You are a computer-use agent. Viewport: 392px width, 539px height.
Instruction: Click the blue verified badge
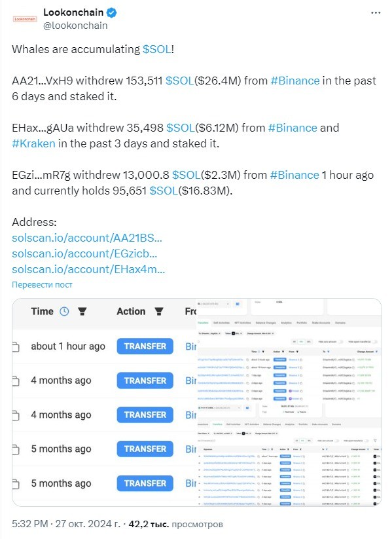pyautogui.click(x=111, y=12)
